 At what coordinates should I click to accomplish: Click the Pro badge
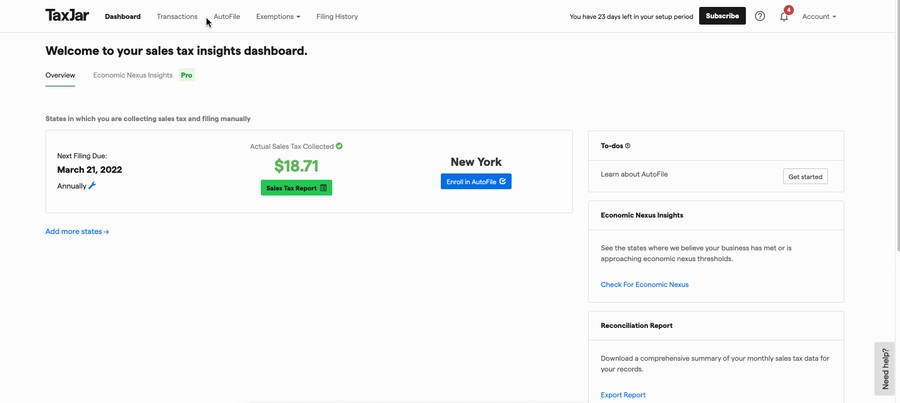186,75
